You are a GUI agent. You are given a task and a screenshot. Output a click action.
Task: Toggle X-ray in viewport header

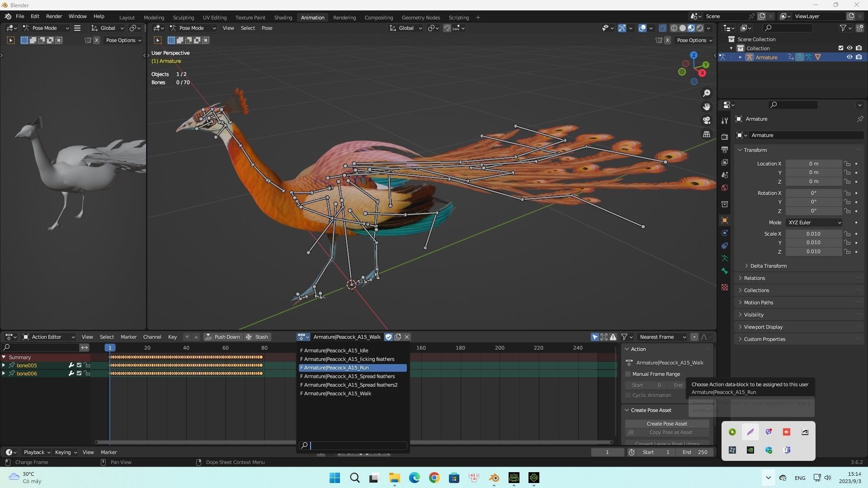click(662, 28)
